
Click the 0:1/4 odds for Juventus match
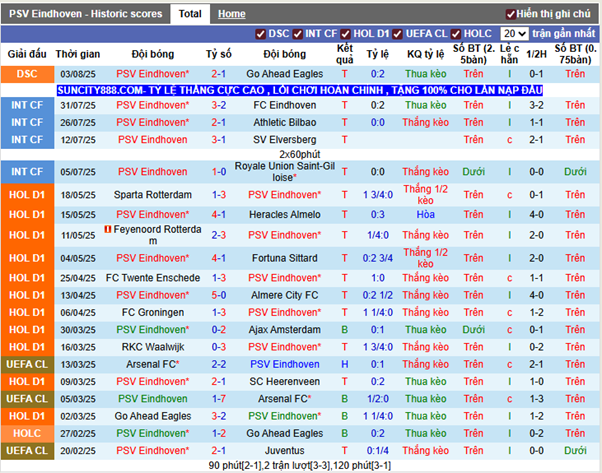click(377, 451)
